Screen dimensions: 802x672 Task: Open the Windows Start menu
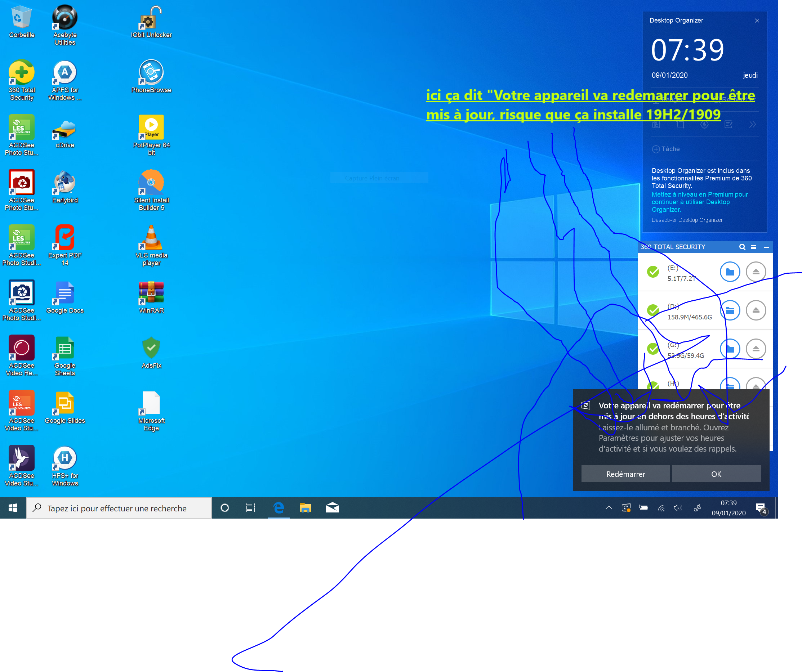click(13, 508)
